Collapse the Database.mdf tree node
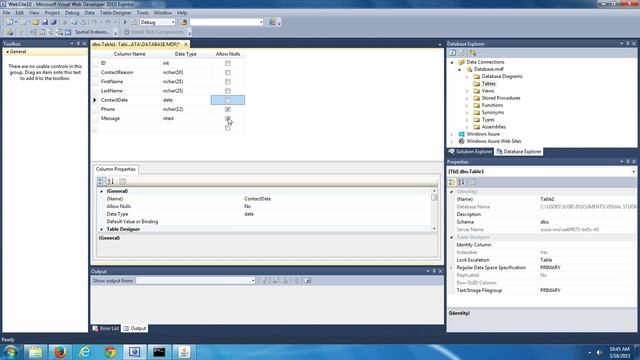Viewport: 640px width, 360px height. [460, 69]
